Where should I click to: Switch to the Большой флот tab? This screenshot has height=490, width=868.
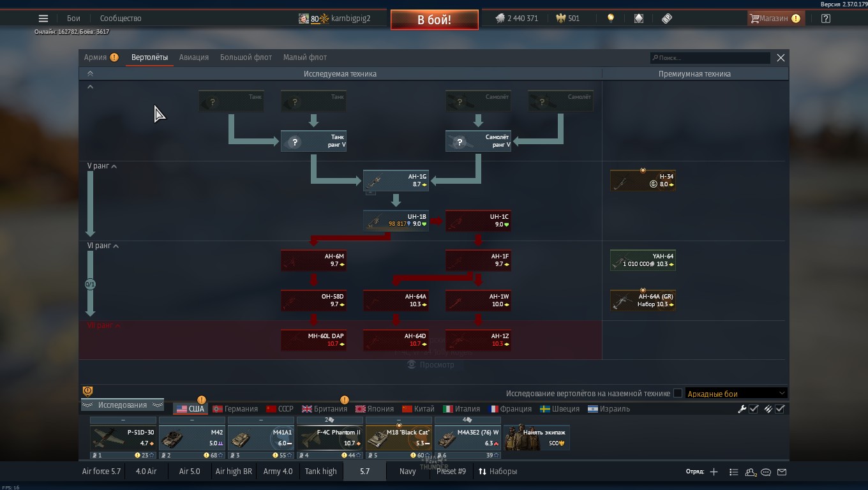click(246, 57)
